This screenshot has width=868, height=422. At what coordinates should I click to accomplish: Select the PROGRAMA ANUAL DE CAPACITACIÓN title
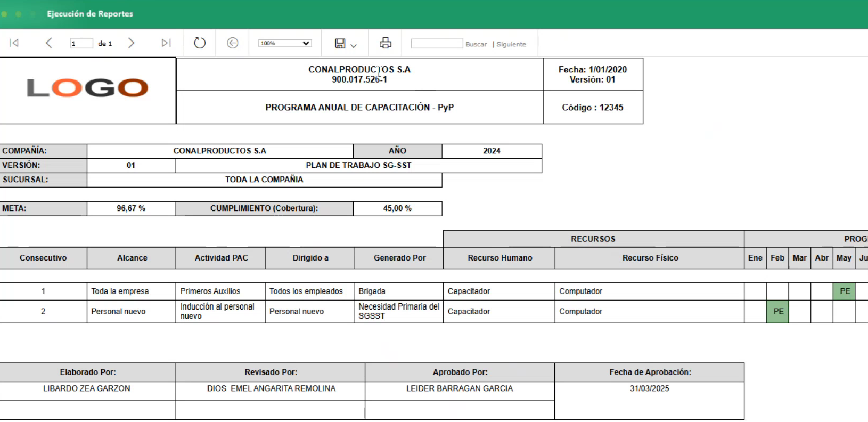click(359, 108)
